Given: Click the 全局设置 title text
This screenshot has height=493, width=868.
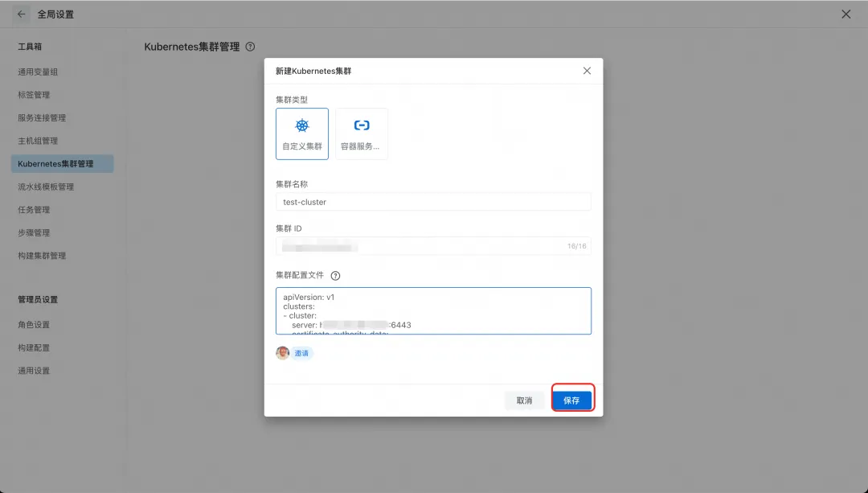Looking at the screenshot, I should click(55, 14).
